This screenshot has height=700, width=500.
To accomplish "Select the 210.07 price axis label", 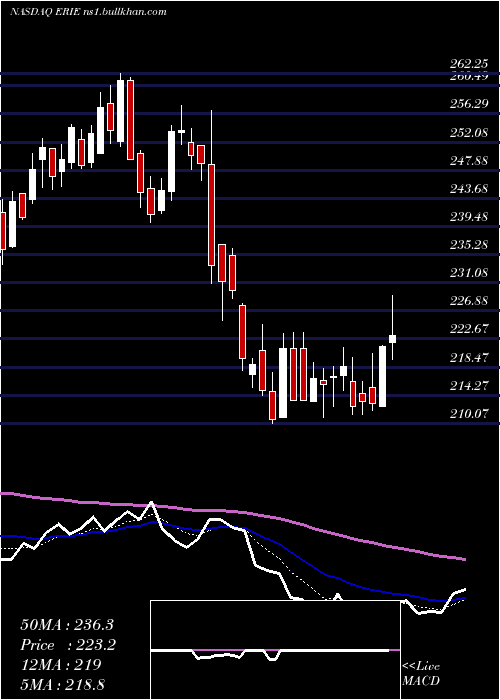I will 469,414.
